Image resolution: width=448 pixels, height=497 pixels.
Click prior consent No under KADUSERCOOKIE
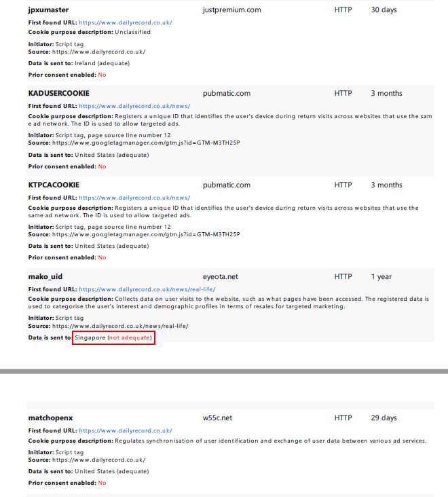(102, 166)
